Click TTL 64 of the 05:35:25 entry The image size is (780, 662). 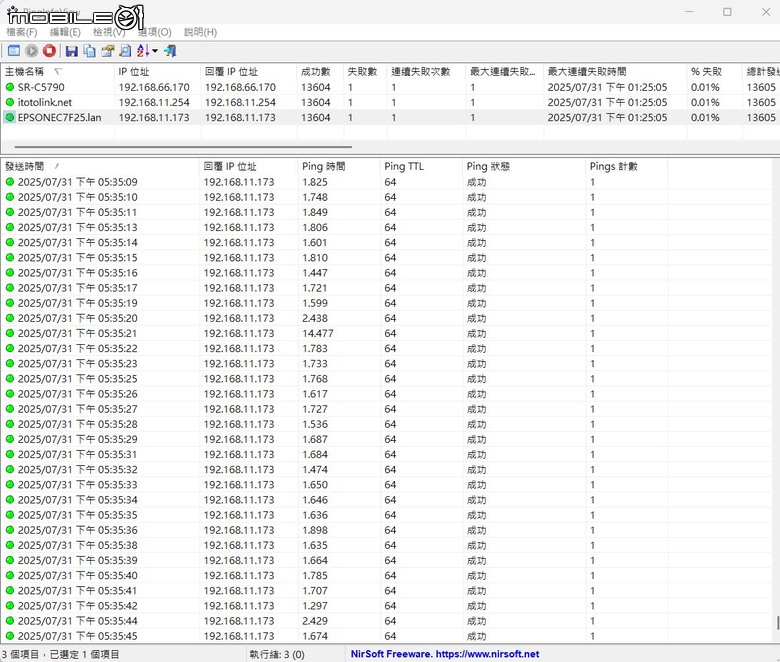click(x=390, y=379)
